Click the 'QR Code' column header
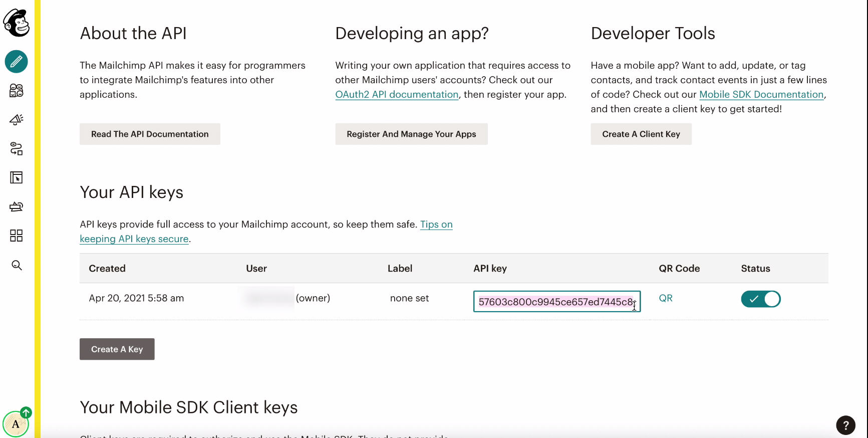Screen dimensions: 868x438 click(679, 269)
